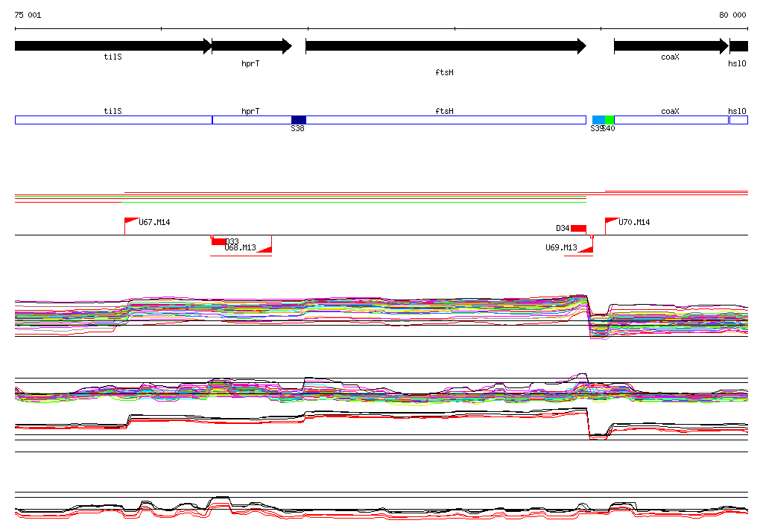Click the ftsH label under black arrow
Screen dimensions: 763x532
coord(444,72)
